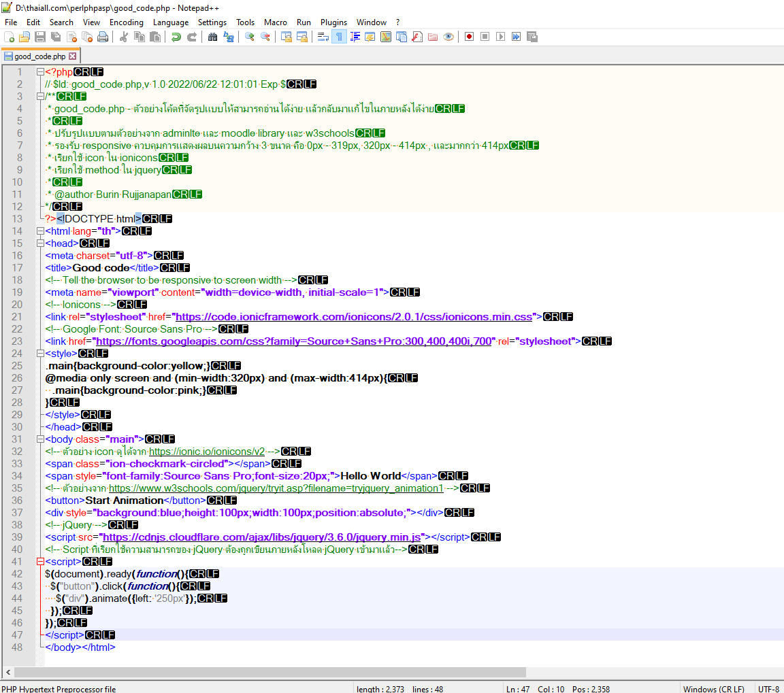This screenshot has height=693, width=784.
Task: Start macro recording with red dot icon
Action: (x=469, y=37)
